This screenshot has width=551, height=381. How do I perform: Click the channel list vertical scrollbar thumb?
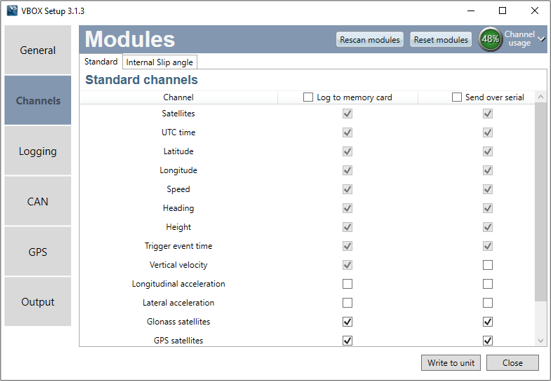coord(540,201)
